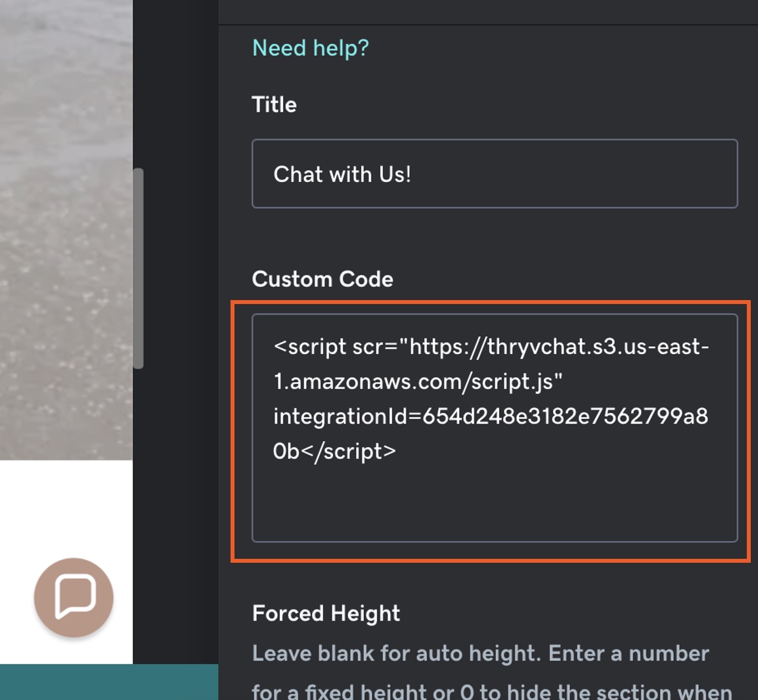
Task: Open the Need help? link
Action: [x=310, y=48]
